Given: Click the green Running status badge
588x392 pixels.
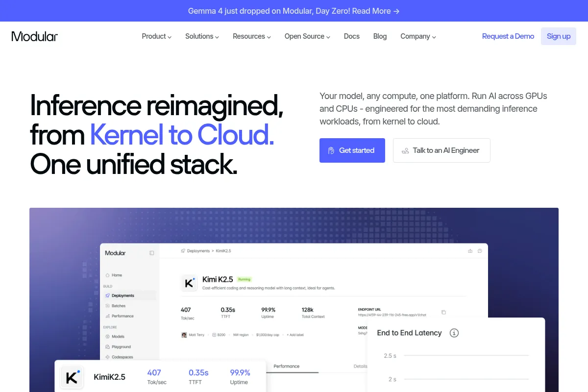Looking at the screenshot, I should click(244, 279).
